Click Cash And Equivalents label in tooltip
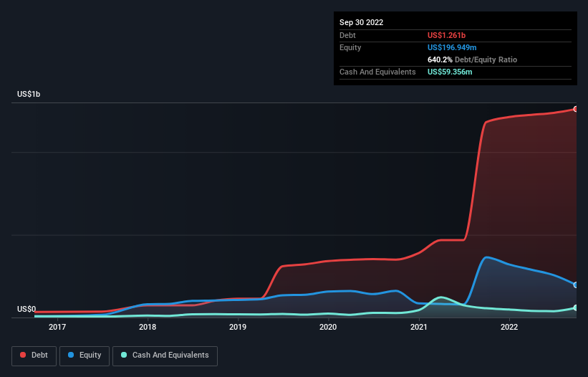Viewport: 588px width, 377px height. click(377, 72)
